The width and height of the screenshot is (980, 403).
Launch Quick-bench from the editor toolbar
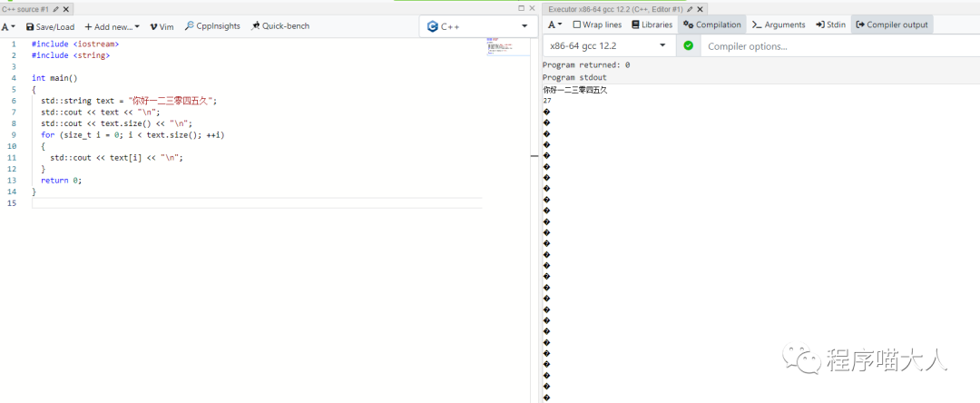click(279, 26)
